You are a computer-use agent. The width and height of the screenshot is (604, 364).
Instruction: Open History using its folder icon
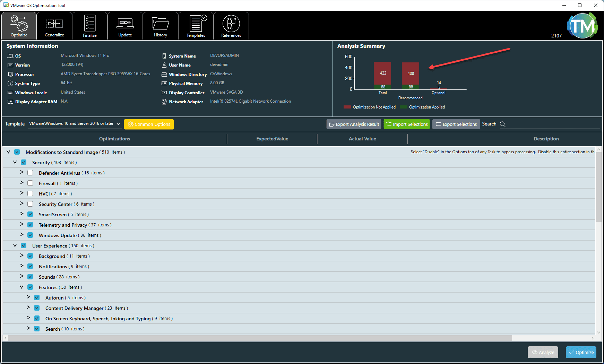pyautogui.click(x=160, y=24)
